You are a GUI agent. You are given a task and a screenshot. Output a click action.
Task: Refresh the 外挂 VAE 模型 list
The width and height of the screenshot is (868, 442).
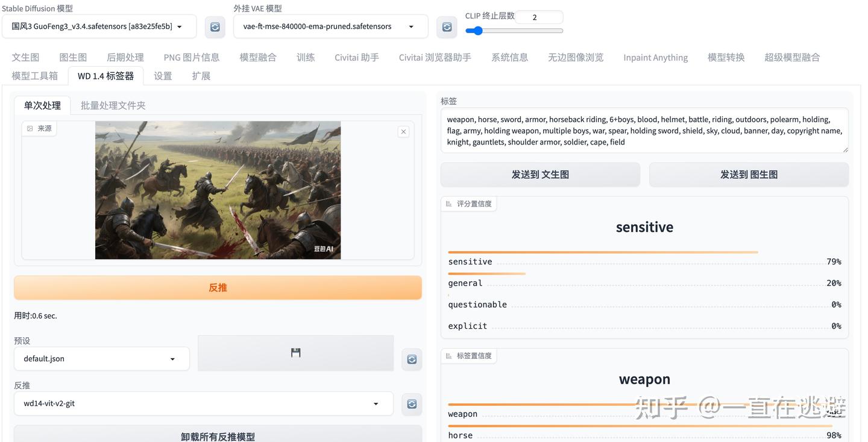[x=446, y=26]
